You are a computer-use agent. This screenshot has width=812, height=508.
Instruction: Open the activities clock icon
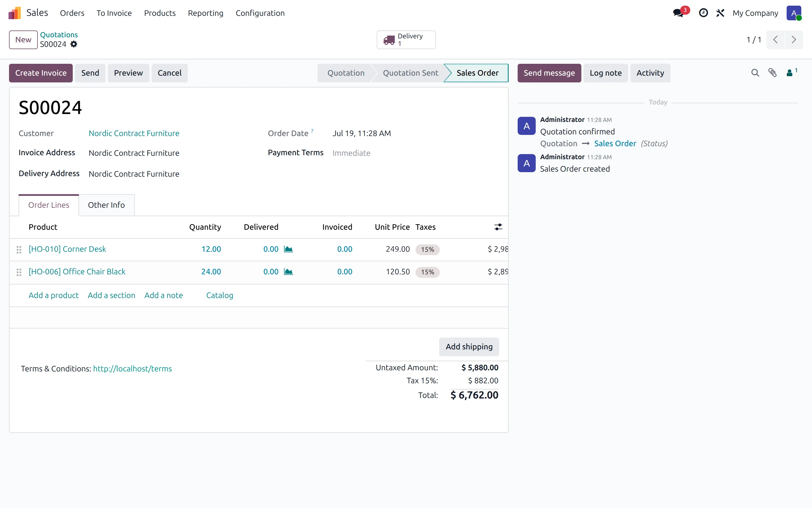click(703, 13)
